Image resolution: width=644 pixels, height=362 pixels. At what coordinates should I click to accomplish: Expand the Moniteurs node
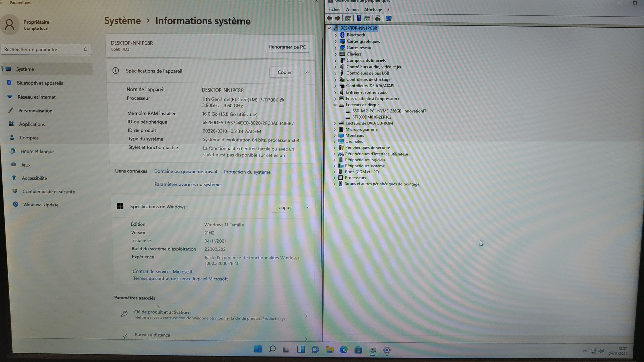335,135
